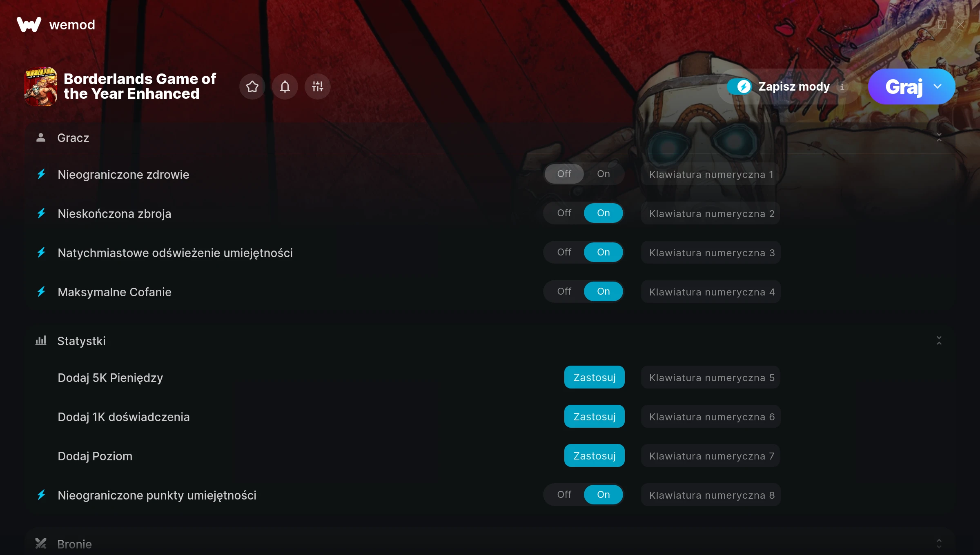The image size is (980, 555).
Task: Turn off Nieskończona zbroja
Action: pyautogui.click(x=564, y=213)
